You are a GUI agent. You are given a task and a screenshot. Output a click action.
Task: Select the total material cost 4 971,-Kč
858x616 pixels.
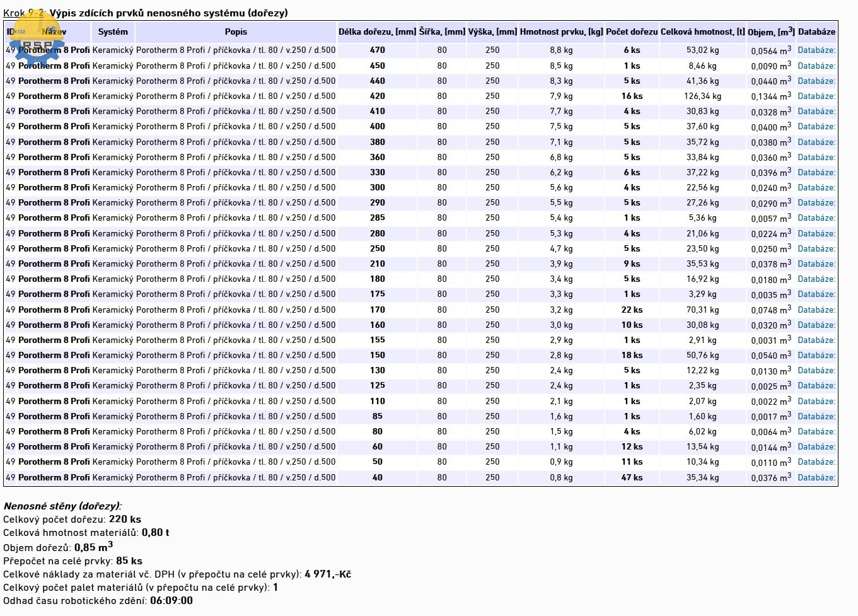click(328, 574)
